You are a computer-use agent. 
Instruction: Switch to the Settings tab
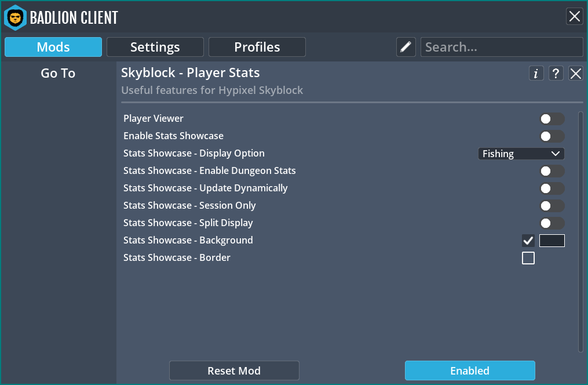(x=155, y=47)
